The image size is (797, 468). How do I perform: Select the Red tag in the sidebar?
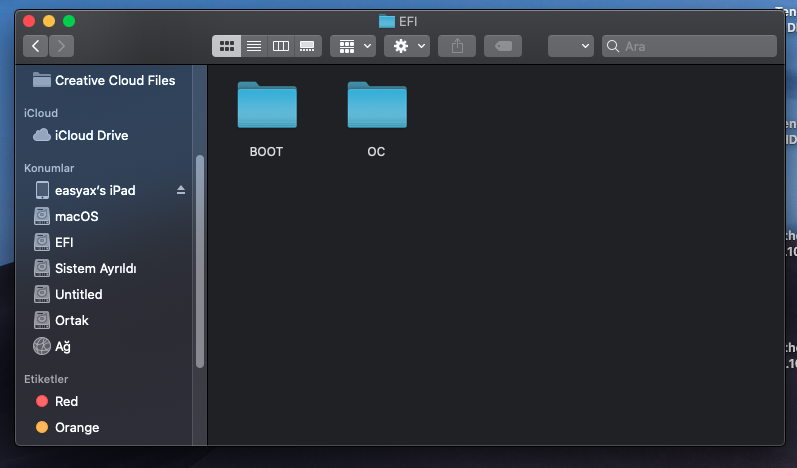click(66, 401)
